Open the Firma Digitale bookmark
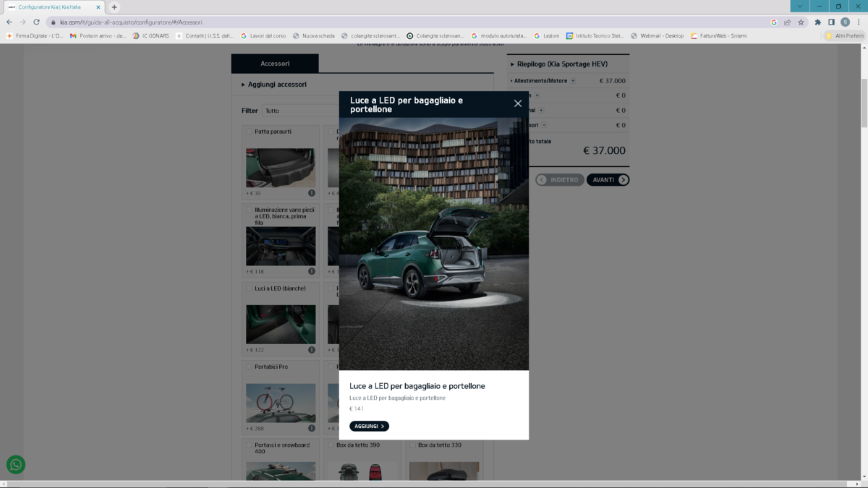This screenshot has height=488, width=868. pyautogui.click(x=35, y=35)
